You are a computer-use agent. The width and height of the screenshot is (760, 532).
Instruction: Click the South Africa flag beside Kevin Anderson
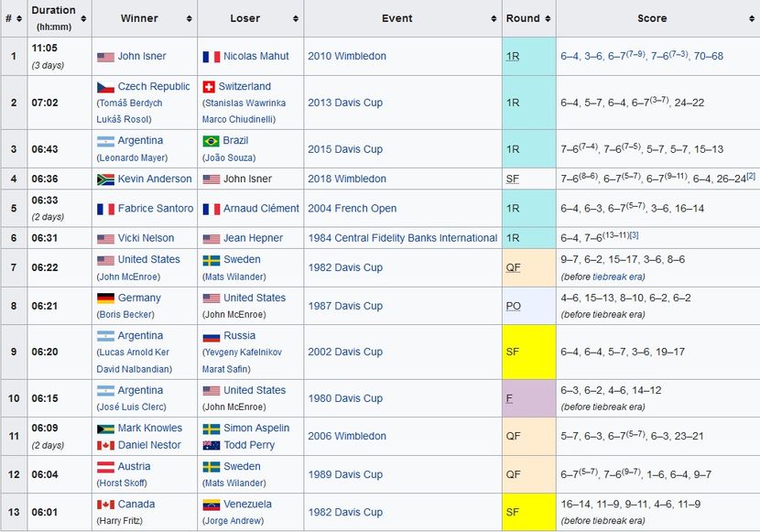[105, 179]
